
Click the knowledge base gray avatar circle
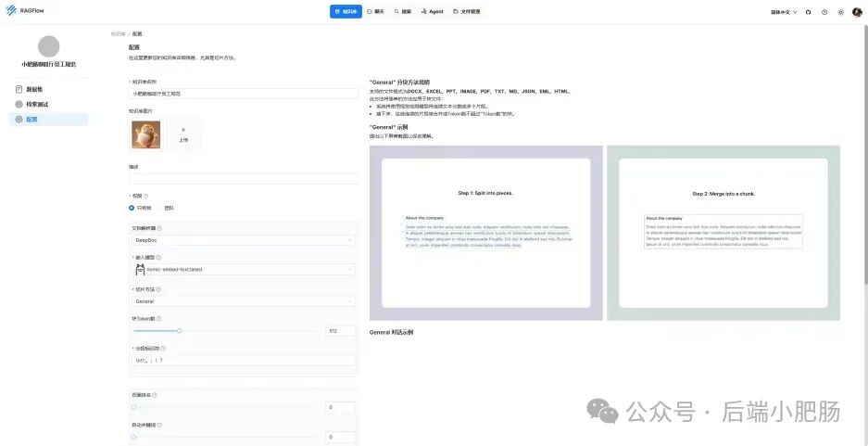click(x=49, y=46)
